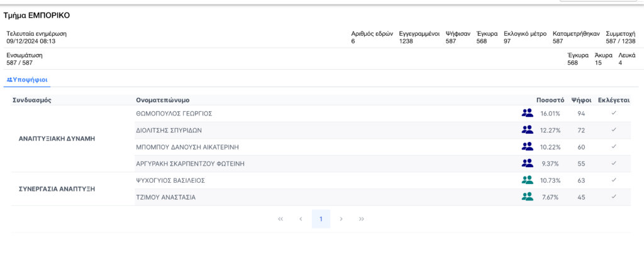The image size is (644, 255).
Task: Click the group icon beside ΘΩΜΟΠΟΥΛΟΣ ΓΕΩΡΓΙΟΣ
Action: [x=527, y=113]
